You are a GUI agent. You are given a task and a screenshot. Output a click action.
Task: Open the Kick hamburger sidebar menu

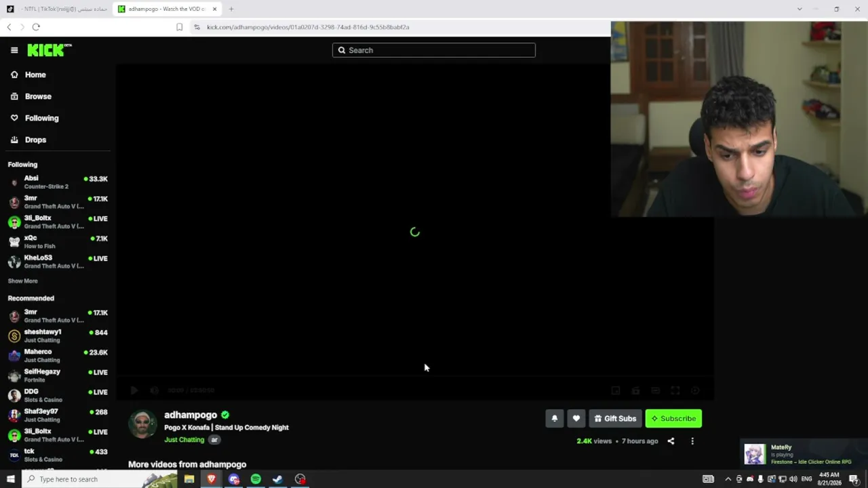point(14,50)
